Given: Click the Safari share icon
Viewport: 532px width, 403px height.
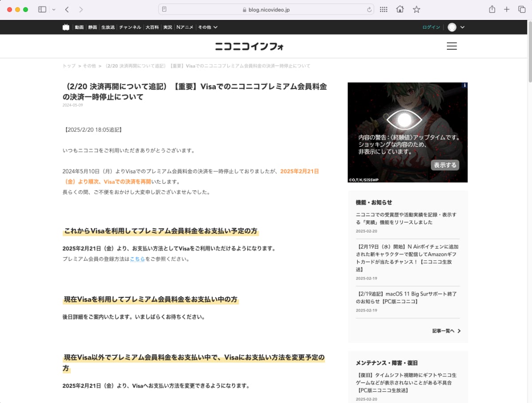Looking at the screenshot, I should [492, 9].
